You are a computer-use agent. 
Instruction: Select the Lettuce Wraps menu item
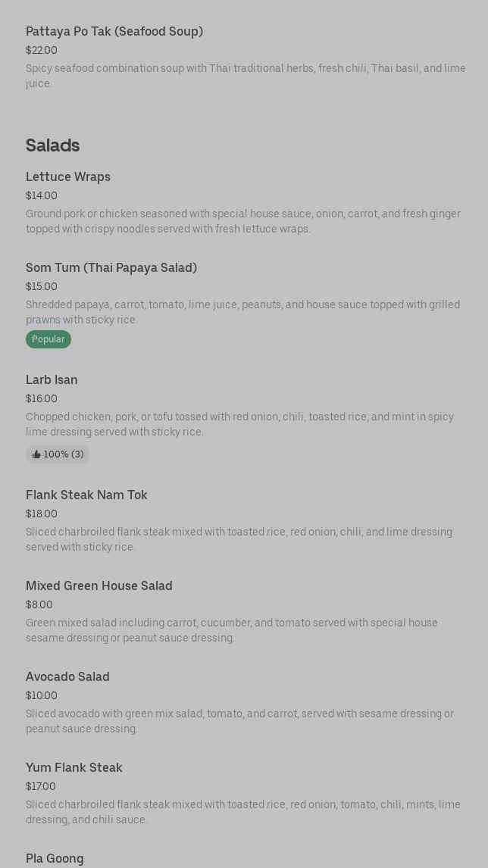tap(68, 176)
